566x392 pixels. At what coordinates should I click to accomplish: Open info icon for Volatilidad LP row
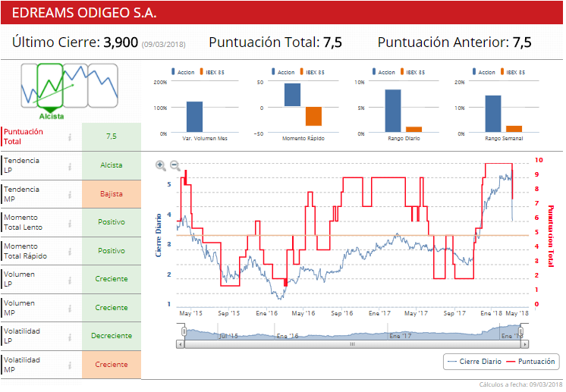coord(70,337)
